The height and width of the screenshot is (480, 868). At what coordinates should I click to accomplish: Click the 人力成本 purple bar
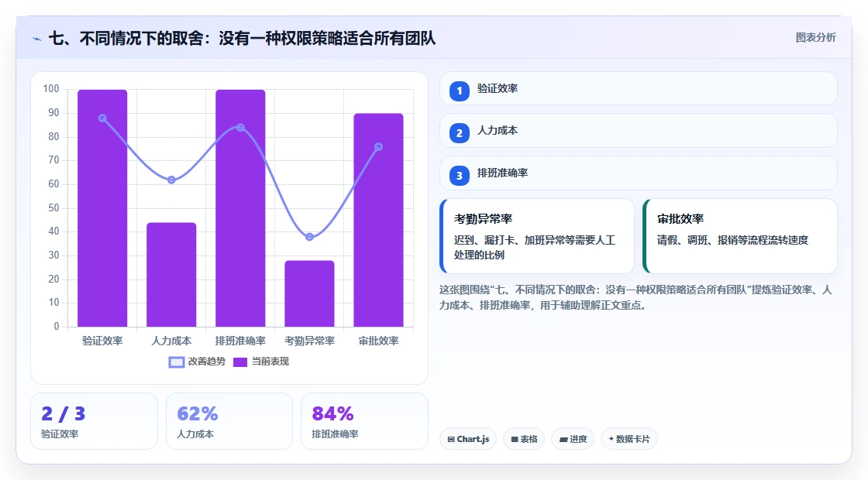pyautogui.click(x=171, y=274)
